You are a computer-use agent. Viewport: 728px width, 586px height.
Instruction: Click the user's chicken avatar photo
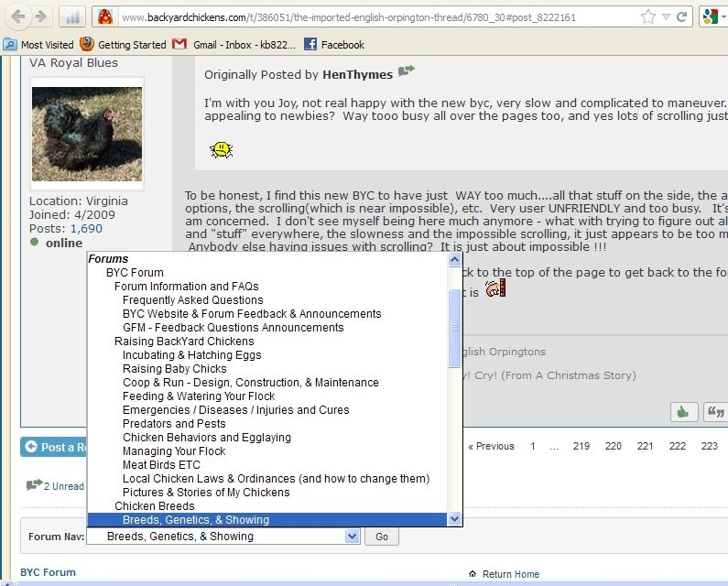coord(87,134)
